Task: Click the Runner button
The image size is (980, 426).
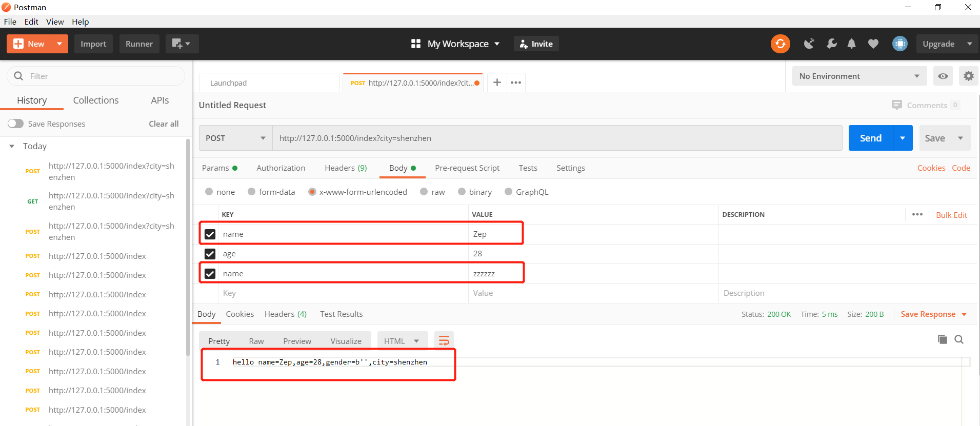Action: coord(139,44)
